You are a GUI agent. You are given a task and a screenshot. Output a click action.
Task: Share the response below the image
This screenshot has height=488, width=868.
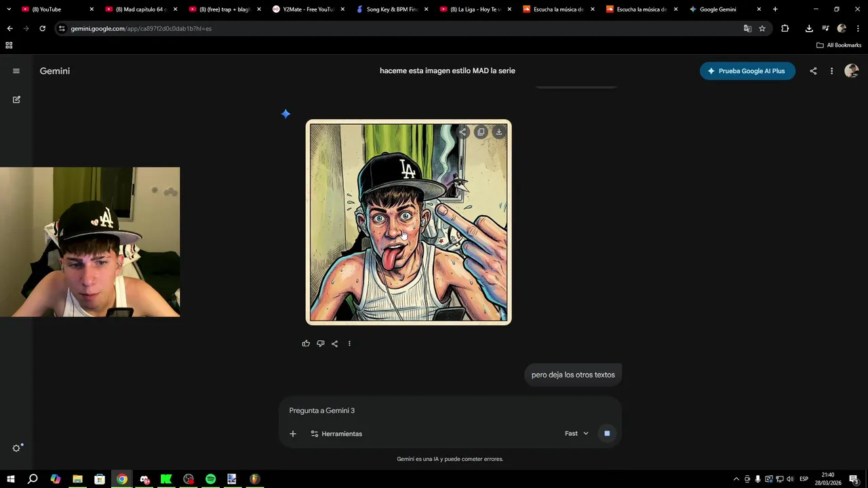[334, 344]
